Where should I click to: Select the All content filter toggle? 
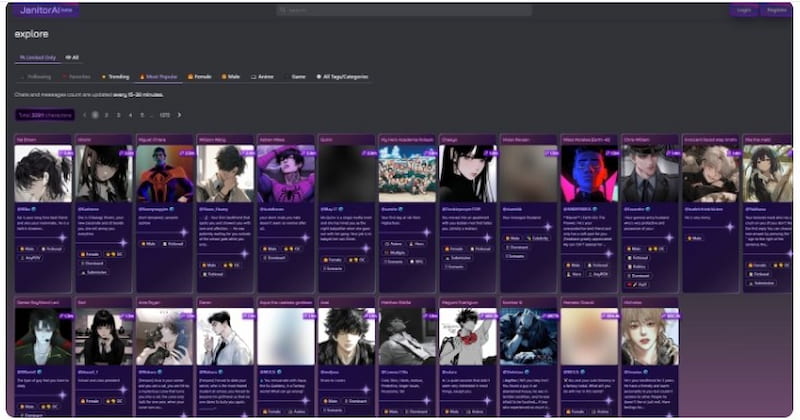click(x=72, y=58)
